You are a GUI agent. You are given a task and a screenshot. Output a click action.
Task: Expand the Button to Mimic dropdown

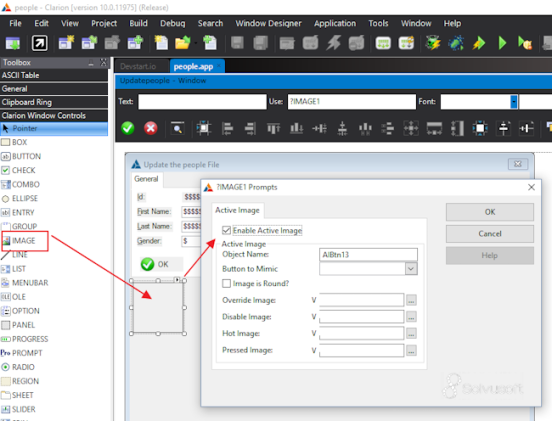coord(411,269)
